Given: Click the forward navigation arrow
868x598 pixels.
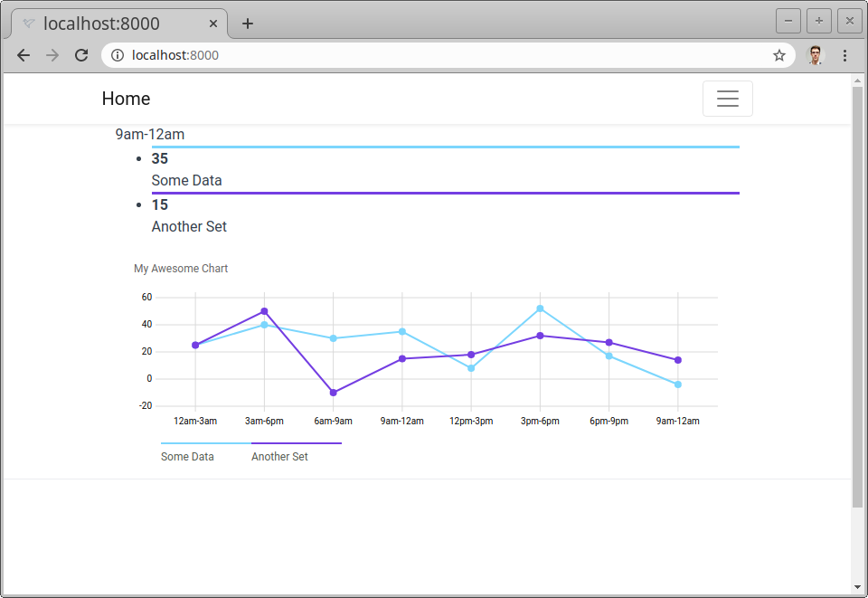Looking at the screenshot, I should [52, 55].
